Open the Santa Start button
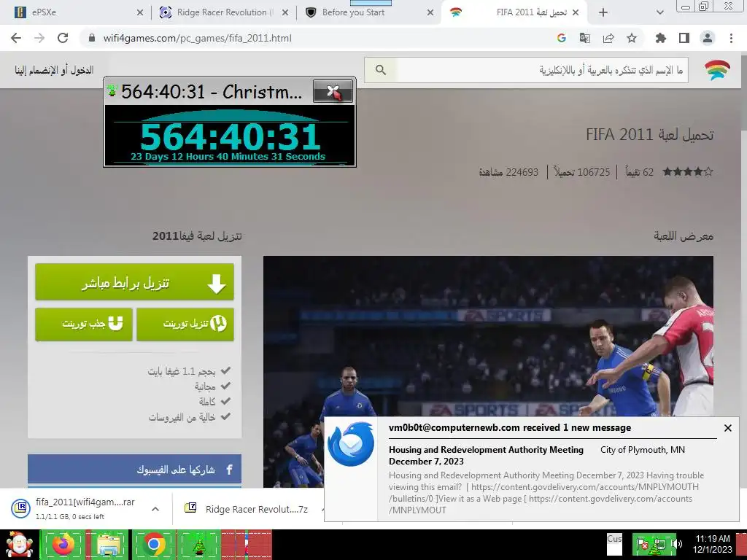747x560 pixels. tap(19, 545)
